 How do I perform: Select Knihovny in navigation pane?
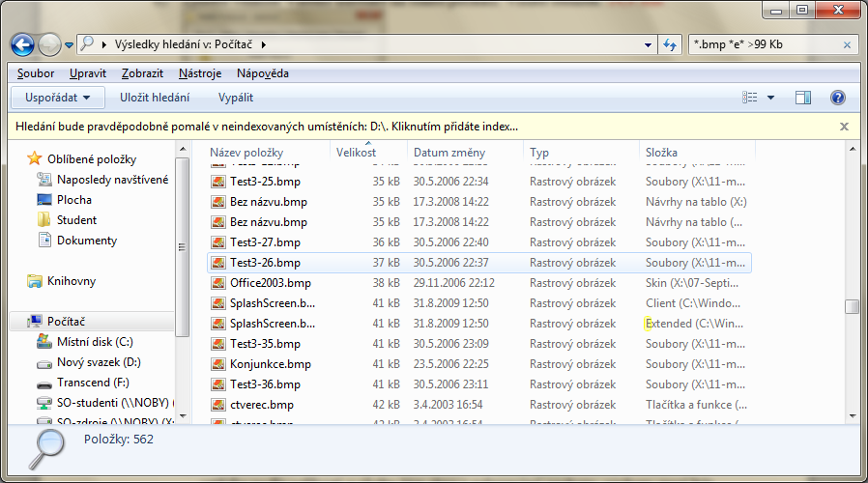pyautogui.click(x=72, y=281)
